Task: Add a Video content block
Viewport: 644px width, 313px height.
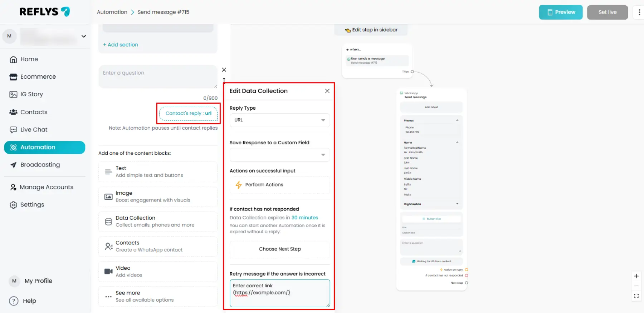Action: (x=158, y=272)
